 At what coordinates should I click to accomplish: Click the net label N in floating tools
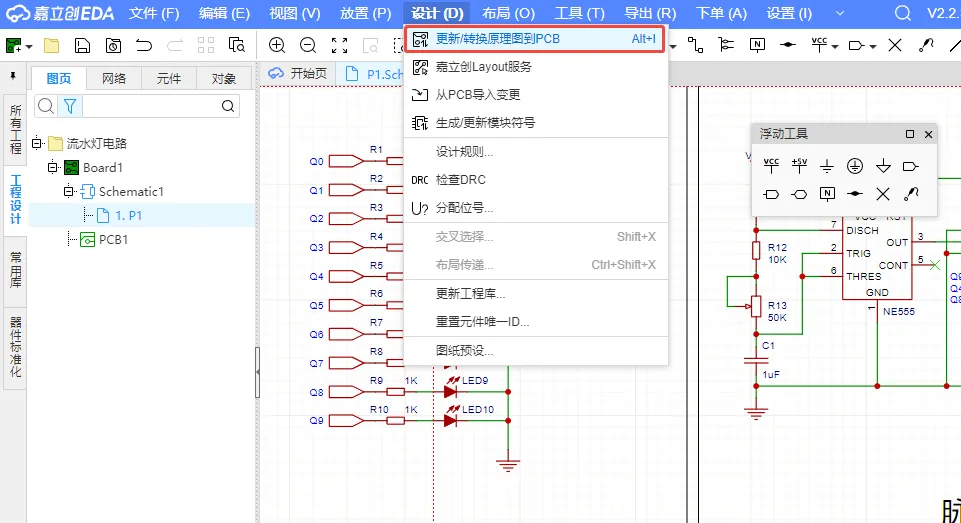827,194
